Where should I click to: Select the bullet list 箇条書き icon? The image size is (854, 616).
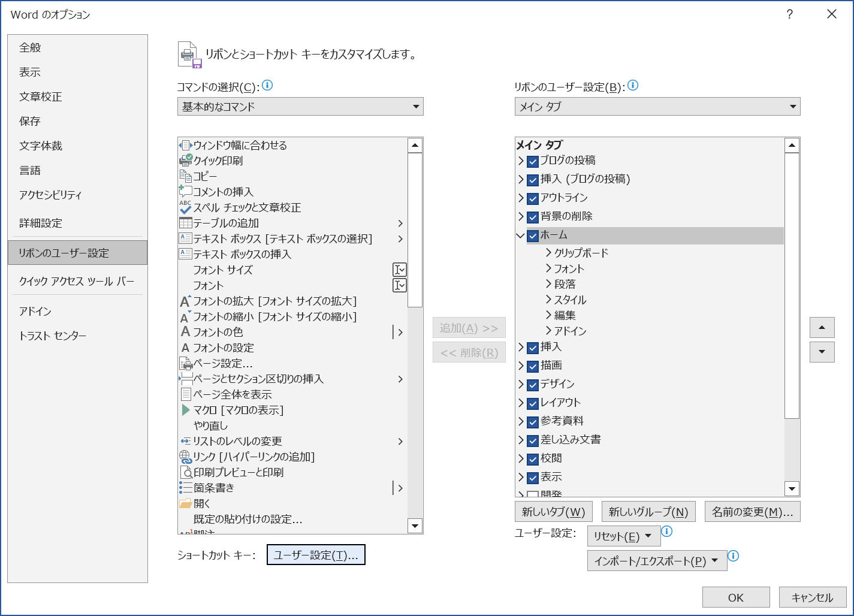(186, 488)
